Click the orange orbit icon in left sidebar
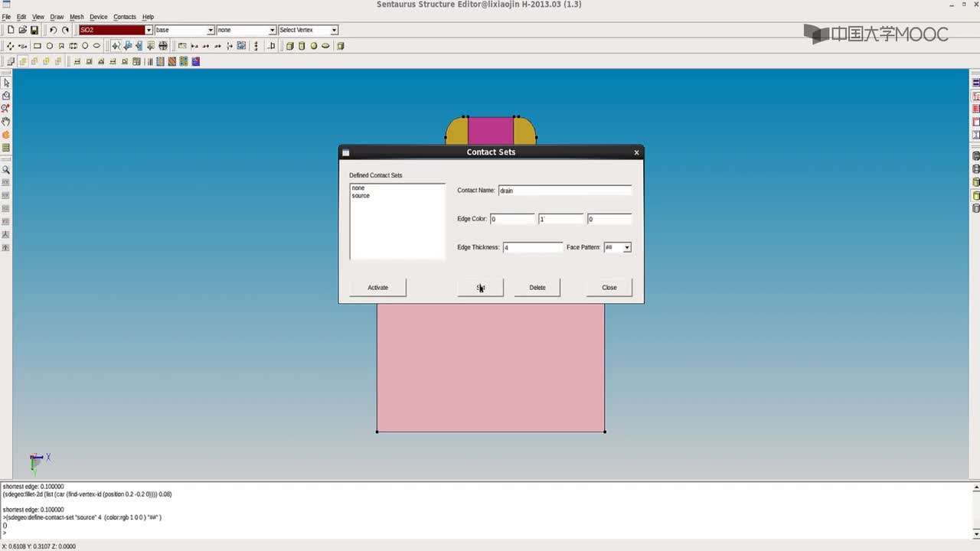Viewport: 980px width, 551px height. [6, 135]
